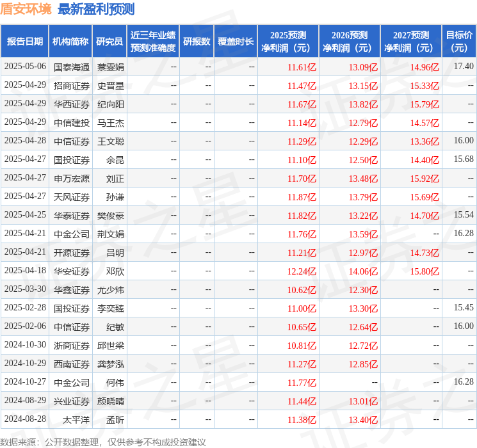
Task: Click analyst name 何伟
Action: coord(115,383)
